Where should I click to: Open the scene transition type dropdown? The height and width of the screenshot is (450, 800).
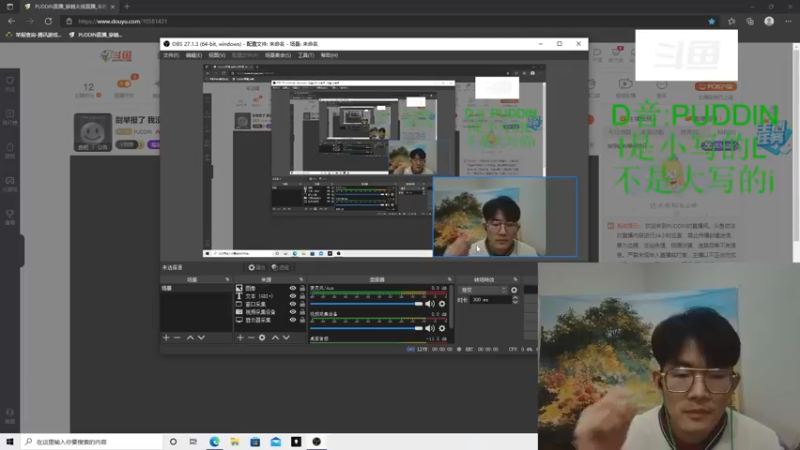(x=483, y=290)
